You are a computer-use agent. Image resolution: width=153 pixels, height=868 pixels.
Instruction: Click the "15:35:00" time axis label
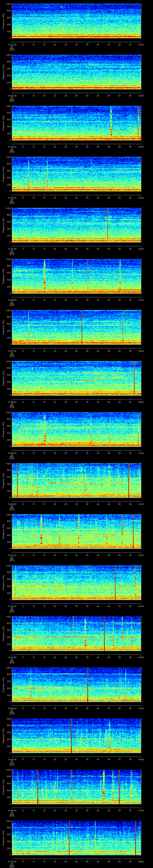(12, 249)
